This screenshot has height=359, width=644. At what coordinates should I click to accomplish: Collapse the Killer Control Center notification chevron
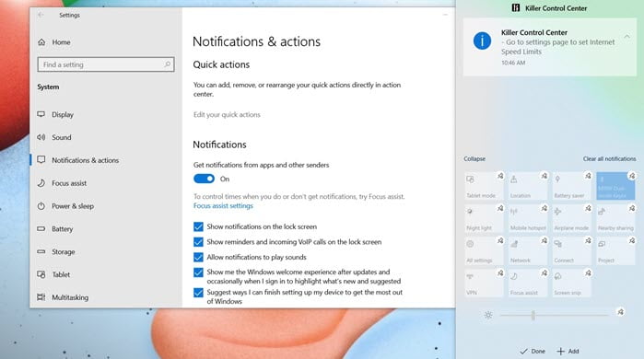[626, 37]
